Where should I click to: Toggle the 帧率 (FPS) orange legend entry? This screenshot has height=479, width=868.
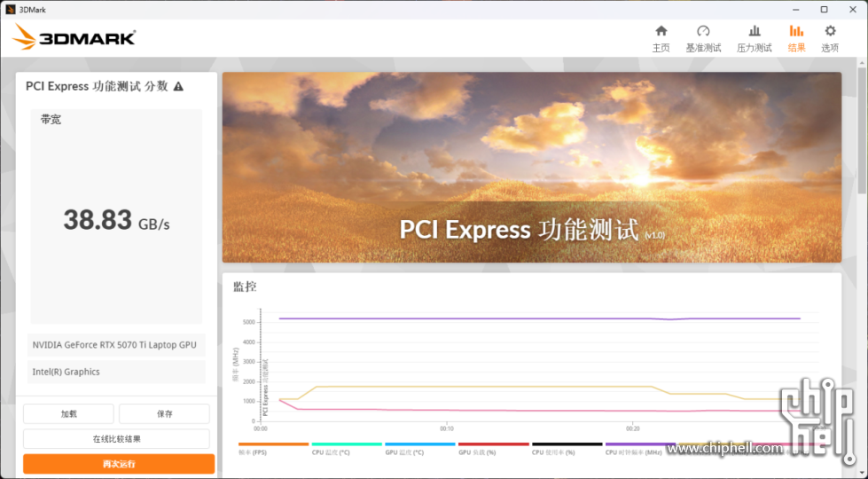(x=273, y=449)
